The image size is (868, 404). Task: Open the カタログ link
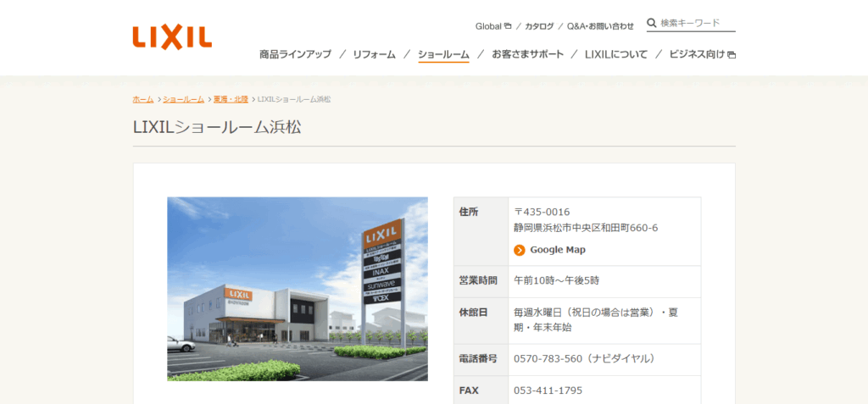click(539, 26)
